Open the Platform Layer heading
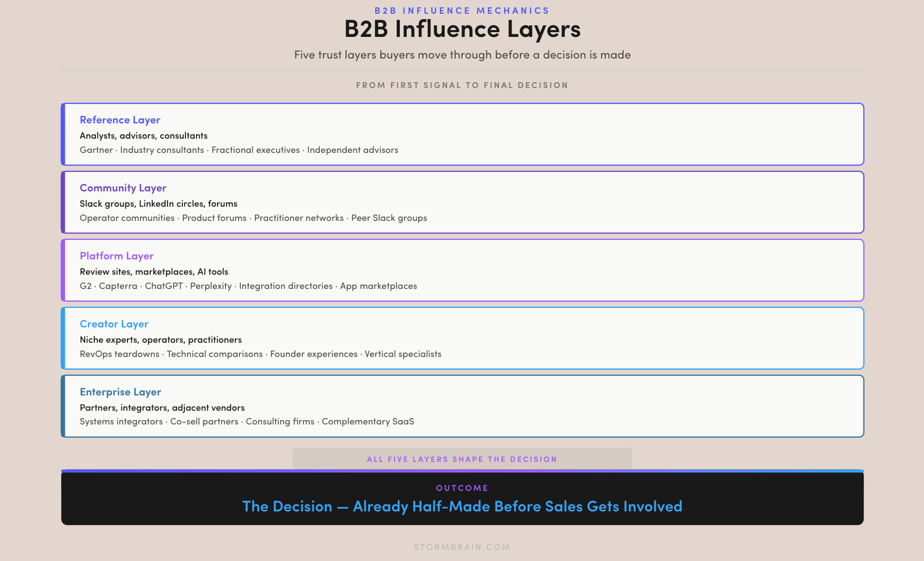 116,256
